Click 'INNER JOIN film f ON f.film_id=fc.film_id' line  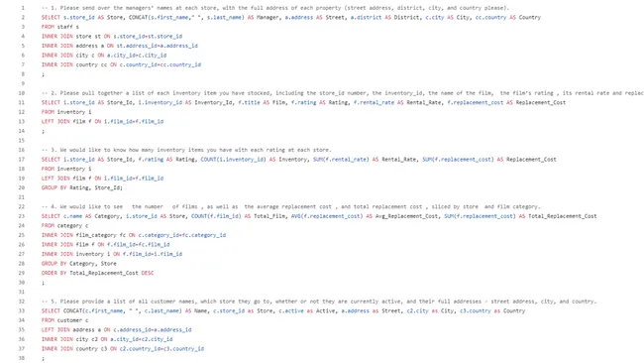point(106,244)
